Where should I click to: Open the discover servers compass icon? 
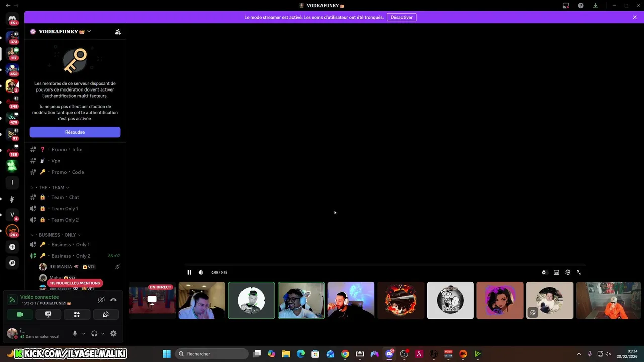point(12,263)
